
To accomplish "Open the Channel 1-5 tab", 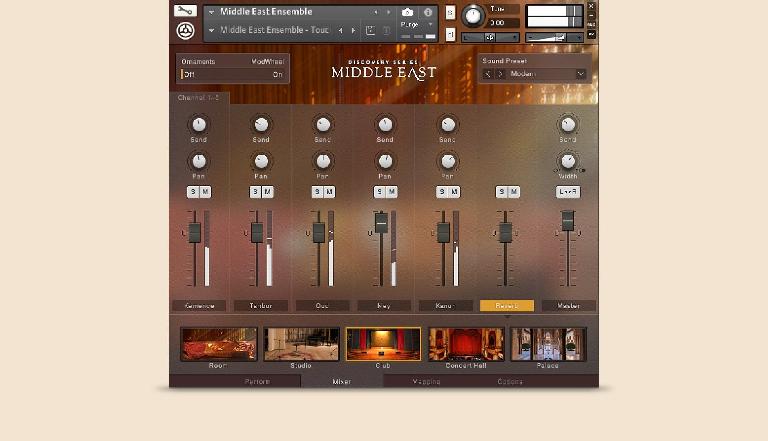I will tap(199, 98).
